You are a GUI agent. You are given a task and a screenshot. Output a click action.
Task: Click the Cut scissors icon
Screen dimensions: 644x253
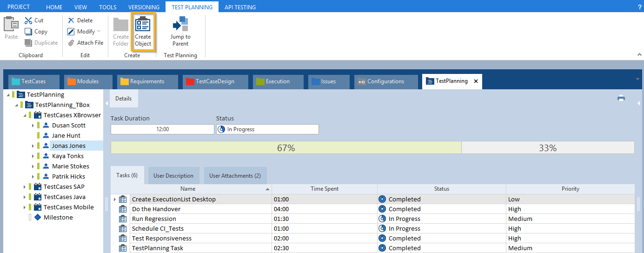pos(28,20)
